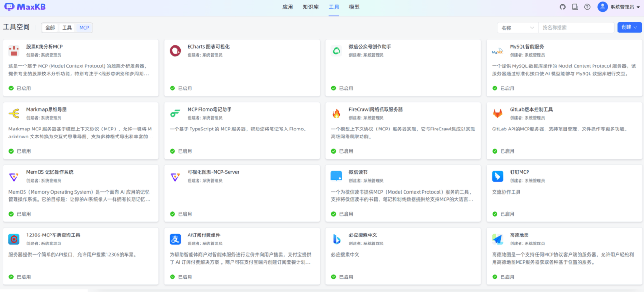The height and width of the screenshot is (292, 644).
Task: Open the Markmap思维导图 title
Action: pos(47,110)
